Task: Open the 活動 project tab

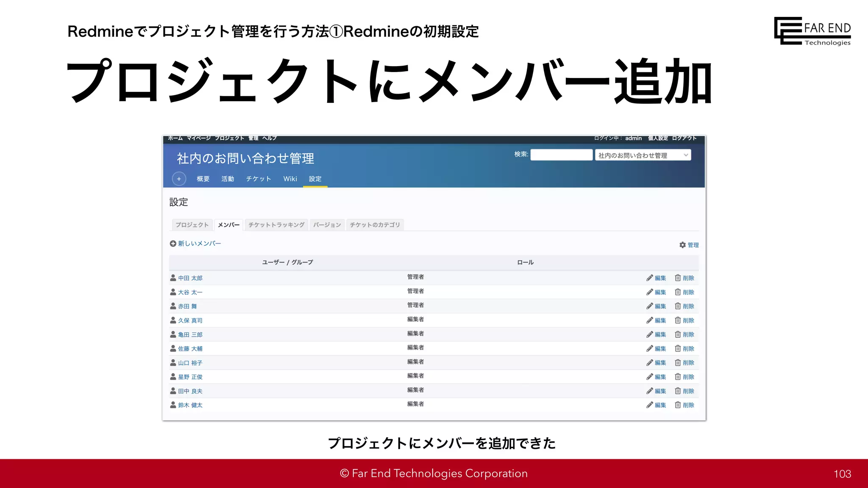Action: [x=228, y=179]
